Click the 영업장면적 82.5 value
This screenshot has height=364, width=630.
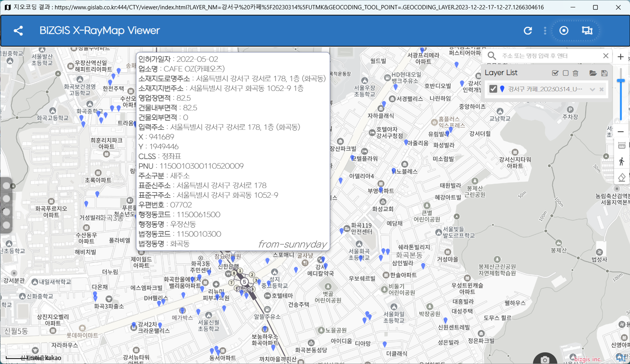point(183,98)
